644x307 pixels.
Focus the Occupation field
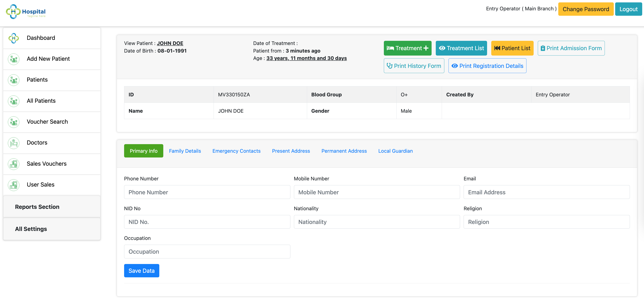click(207, 251)
